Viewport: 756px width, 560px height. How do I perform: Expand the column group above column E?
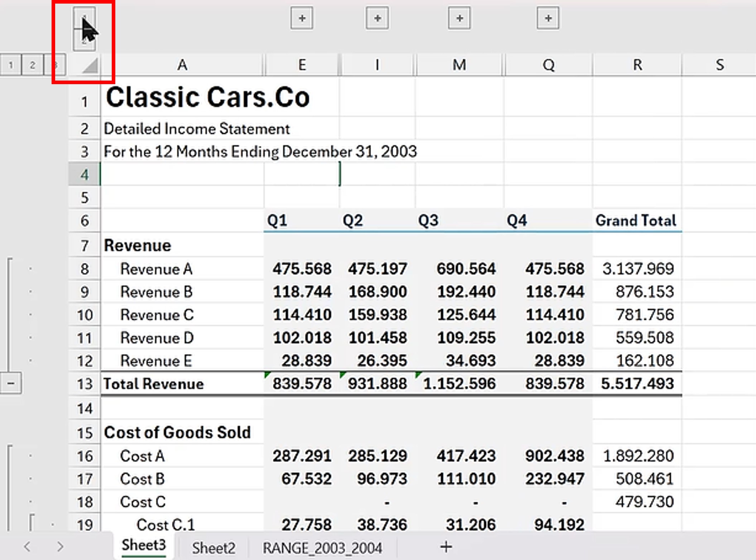302,18
